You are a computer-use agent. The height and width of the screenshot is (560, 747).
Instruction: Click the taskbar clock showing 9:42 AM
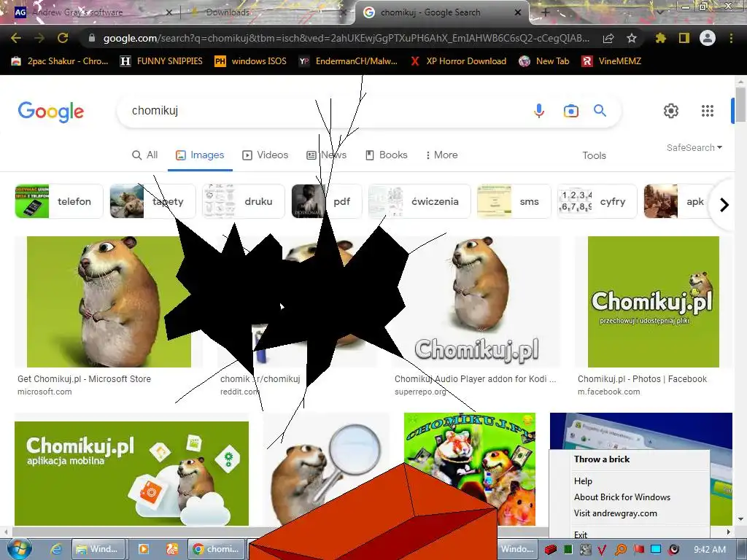coord(709,550)
